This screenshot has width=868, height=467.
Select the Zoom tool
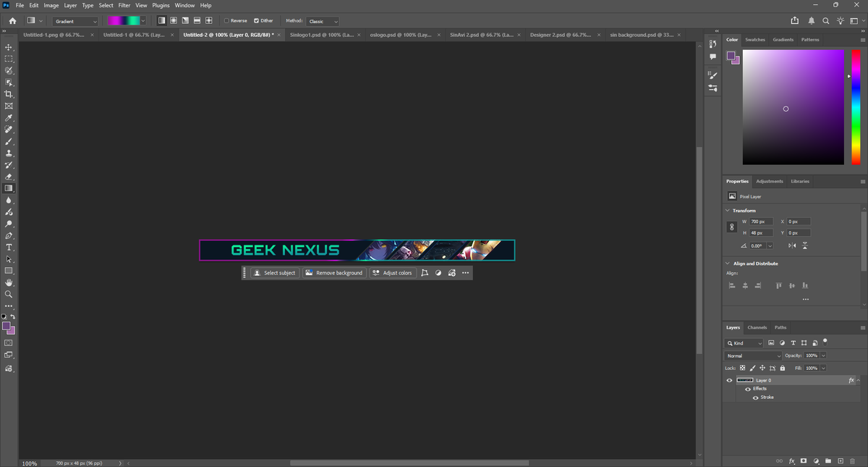pyautogui.click(x=9, y=295)
